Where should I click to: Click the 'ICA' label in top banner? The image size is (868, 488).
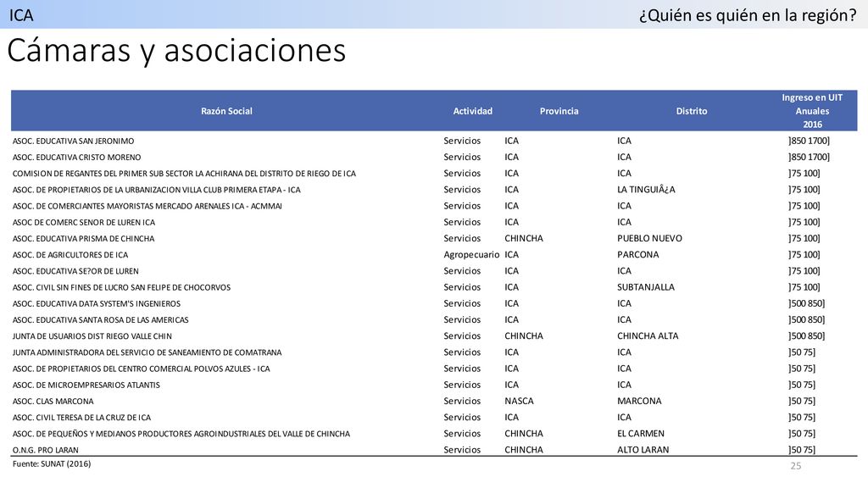coord(21,15)
